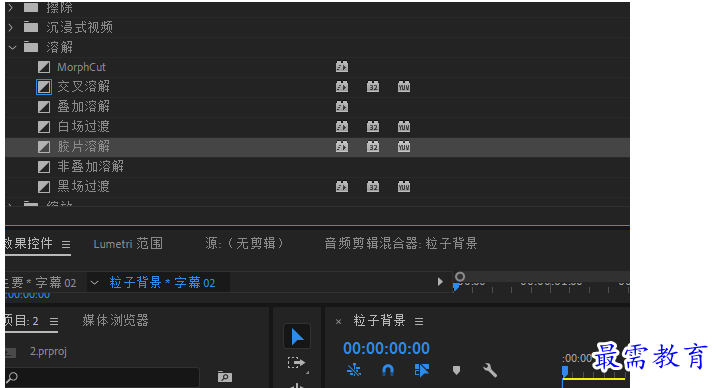Open the 粒子背景 sequence panel menu
This screenshot has width=716, height=388.
(419, 321)
